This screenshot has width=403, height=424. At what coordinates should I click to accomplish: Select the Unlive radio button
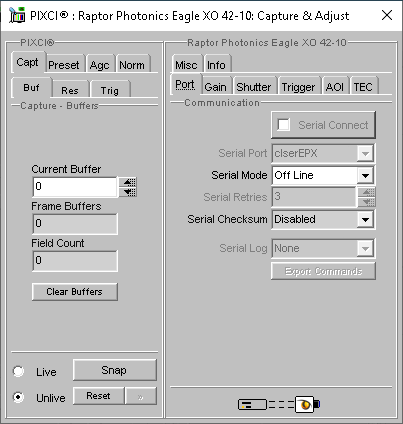[18, 397]
